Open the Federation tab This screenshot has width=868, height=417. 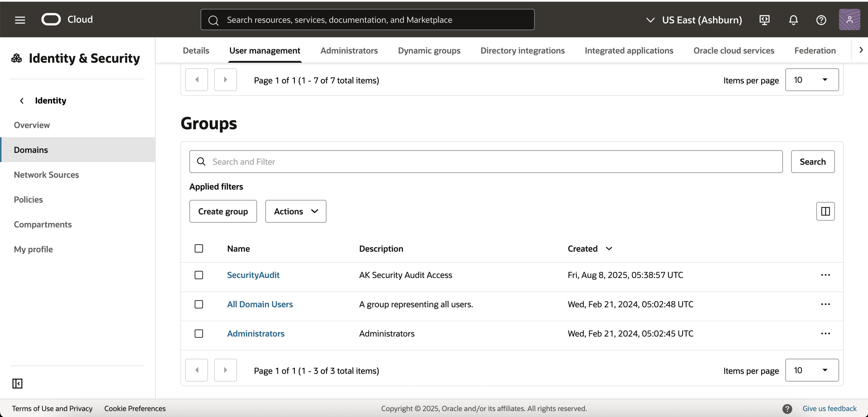[815, 50]
